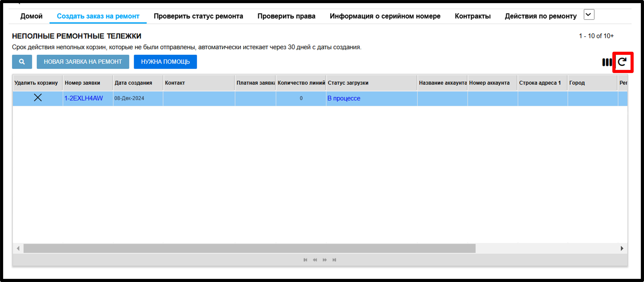Click the 1 - 10 of 10+ record counter

pos(596,36)
